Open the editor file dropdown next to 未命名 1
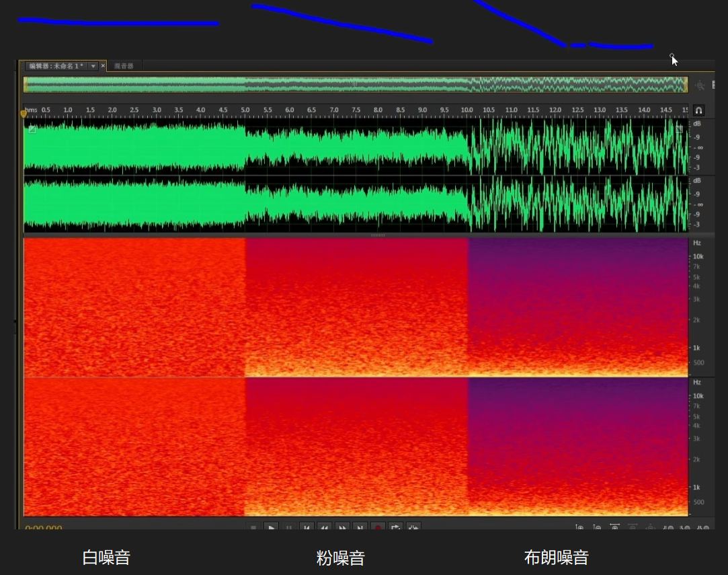728x575 pixels. click(x=93, y=66)
